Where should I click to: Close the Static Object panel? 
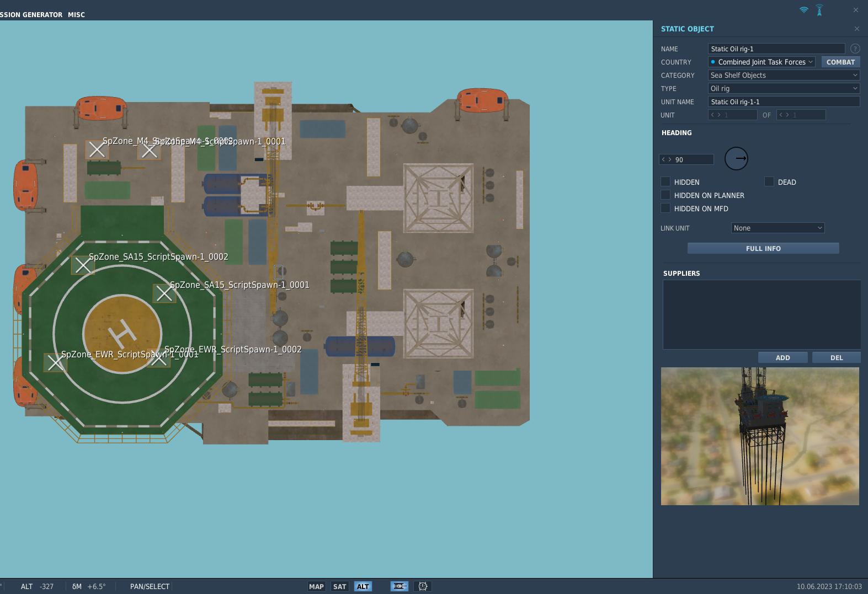click(x=856, y=29)
